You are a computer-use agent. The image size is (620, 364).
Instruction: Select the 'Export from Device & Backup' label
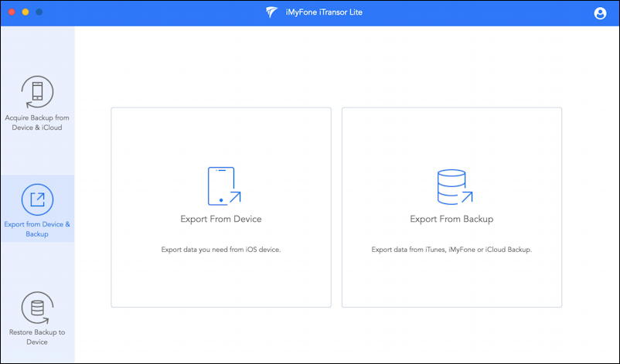37,230
